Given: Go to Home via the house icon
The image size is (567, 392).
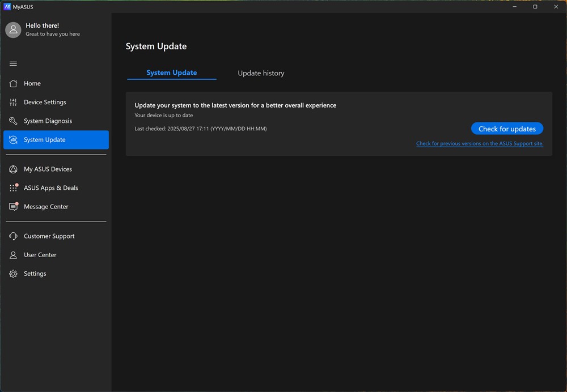Looking at the screenshot, I should pyautogui.click(x=14, y=83).
